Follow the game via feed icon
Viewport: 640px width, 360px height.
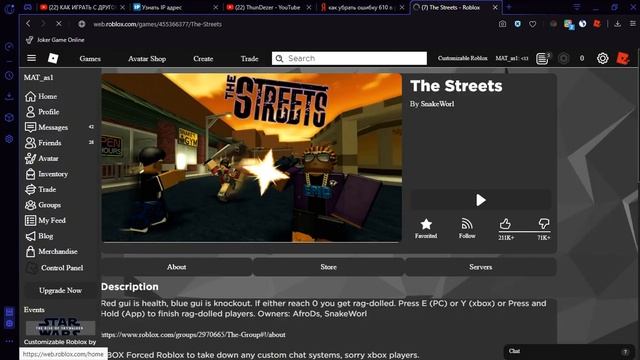pyautogui.click(x=467, y=224)
